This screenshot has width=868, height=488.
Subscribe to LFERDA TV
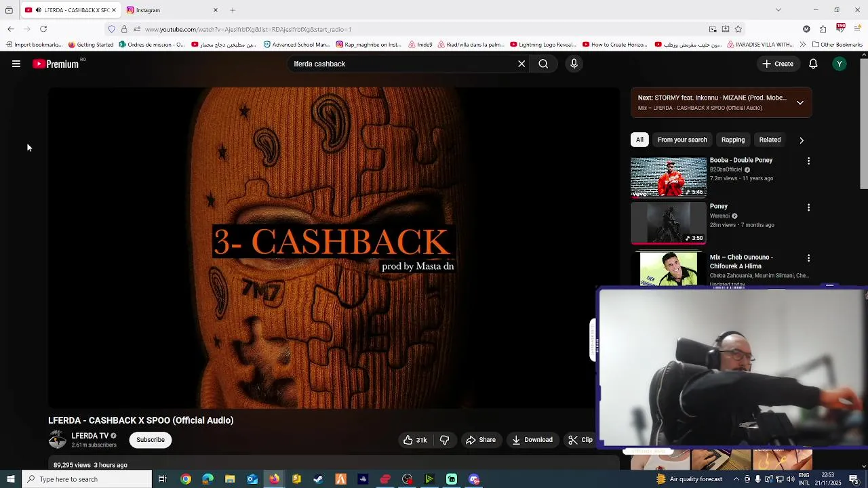(x=151, y=440)
